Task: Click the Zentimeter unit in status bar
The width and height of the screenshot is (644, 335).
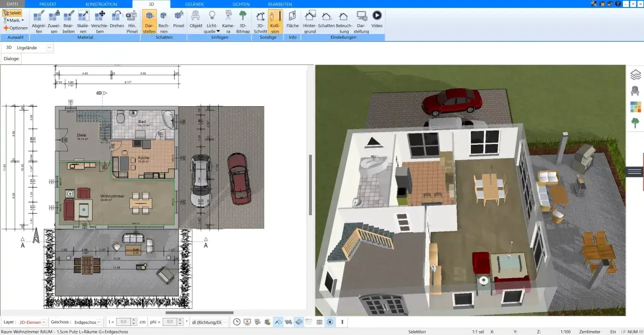Action: [590, 331]
